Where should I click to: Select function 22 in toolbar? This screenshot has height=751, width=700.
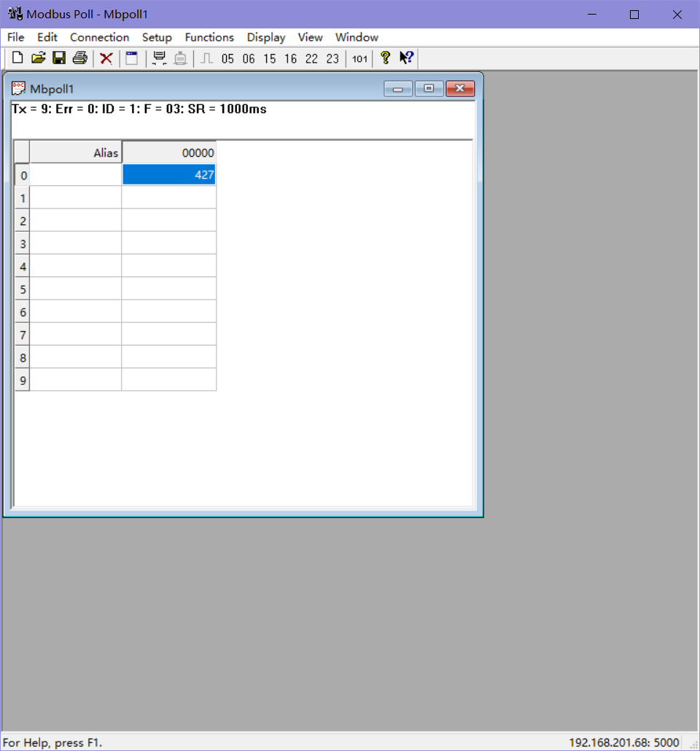311,58
